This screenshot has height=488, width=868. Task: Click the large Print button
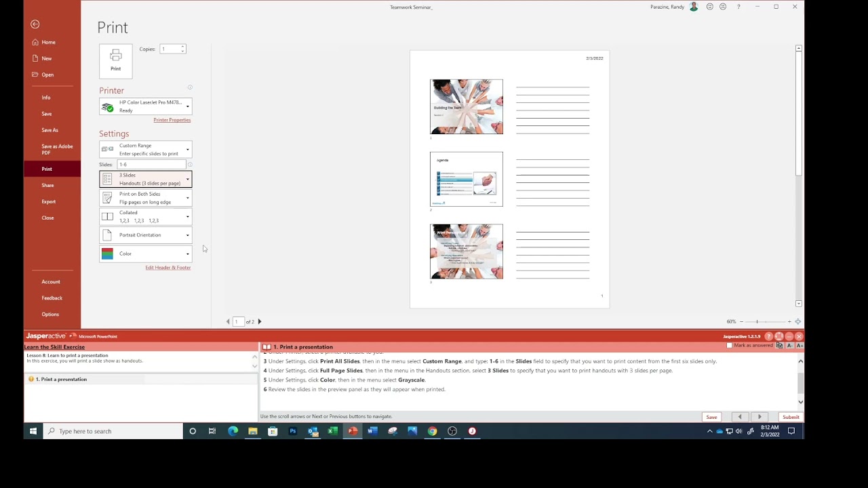coord(116,61)
